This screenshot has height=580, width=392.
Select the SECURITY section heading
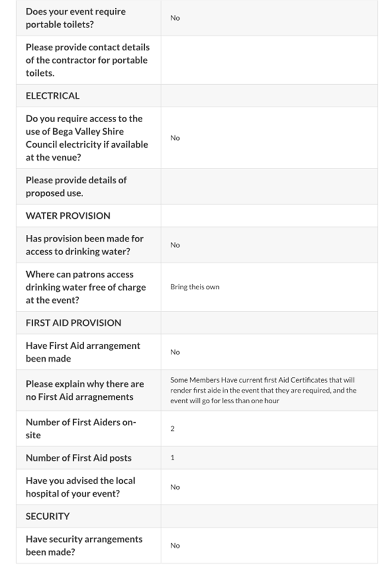click(x=47, y=516)
